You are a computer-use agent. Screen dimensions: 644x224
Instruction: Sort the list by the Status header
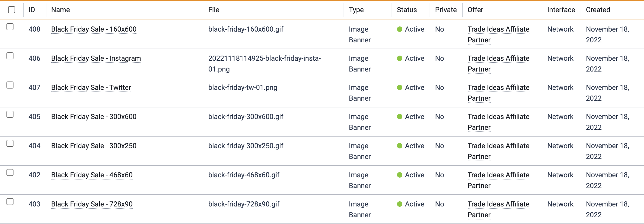pos(407,10)
